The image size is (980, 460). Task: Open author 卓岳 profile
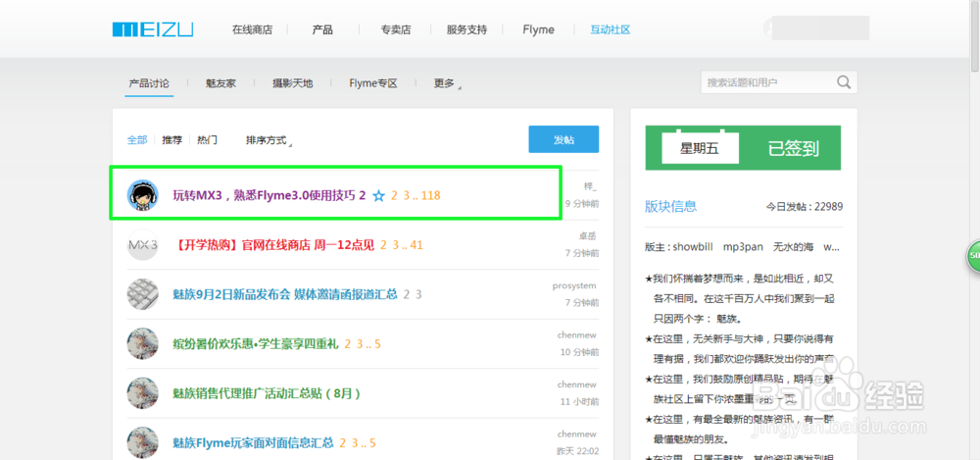[588, 236]
